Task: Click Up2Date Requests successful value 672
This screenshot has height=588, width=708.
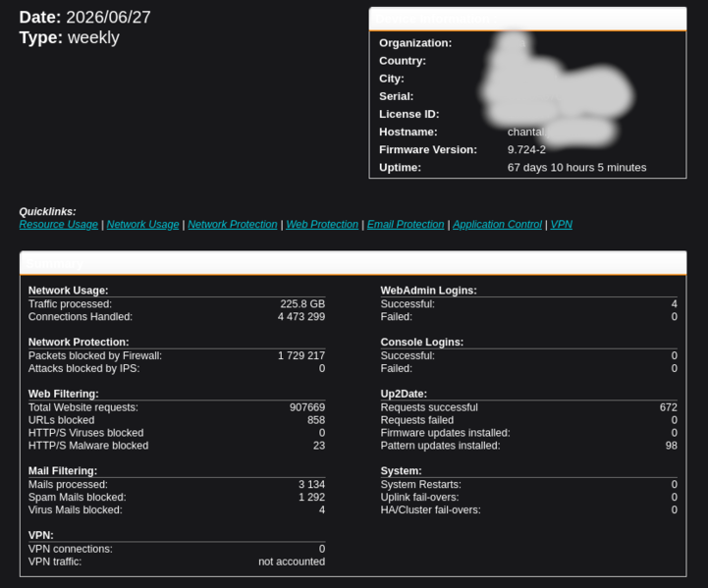Action: click(669, 407)
